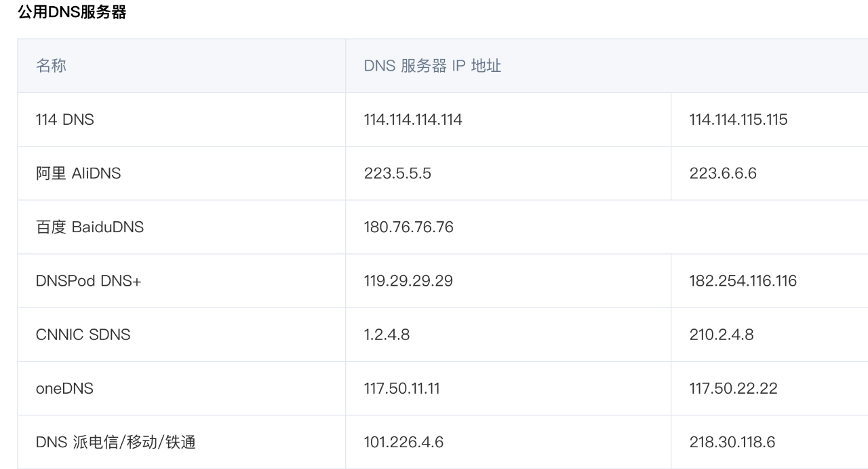Select the oneDNS name cell
This screenshot has height=469, width=868.
point(64,389)
